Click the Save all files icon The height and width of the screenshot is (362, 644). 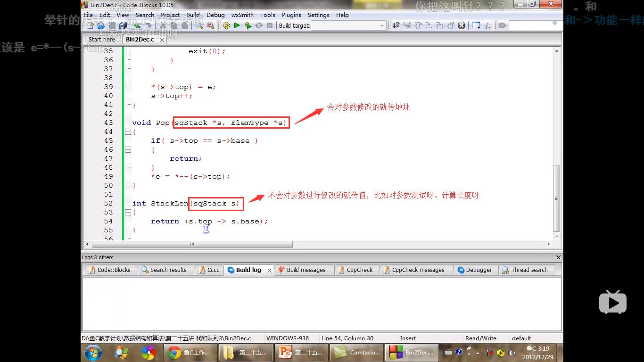123,25
